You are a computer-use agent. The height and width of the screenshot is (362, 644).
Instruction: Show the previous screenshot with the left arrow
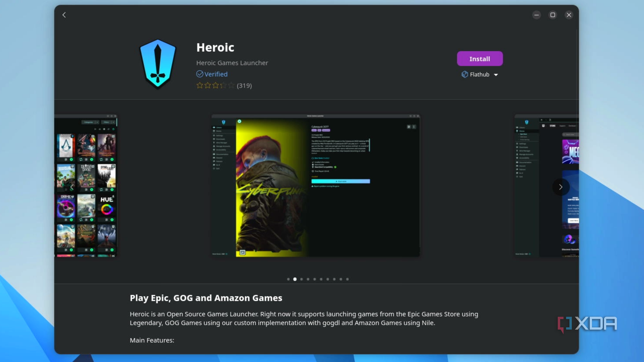[72, 187]
